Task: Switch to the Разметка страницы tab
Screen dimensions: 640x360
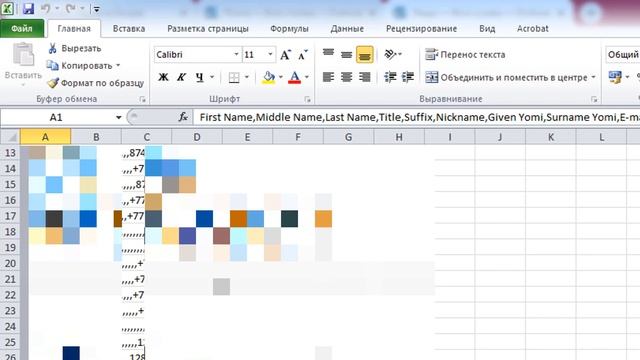Action: coord(208,29)
